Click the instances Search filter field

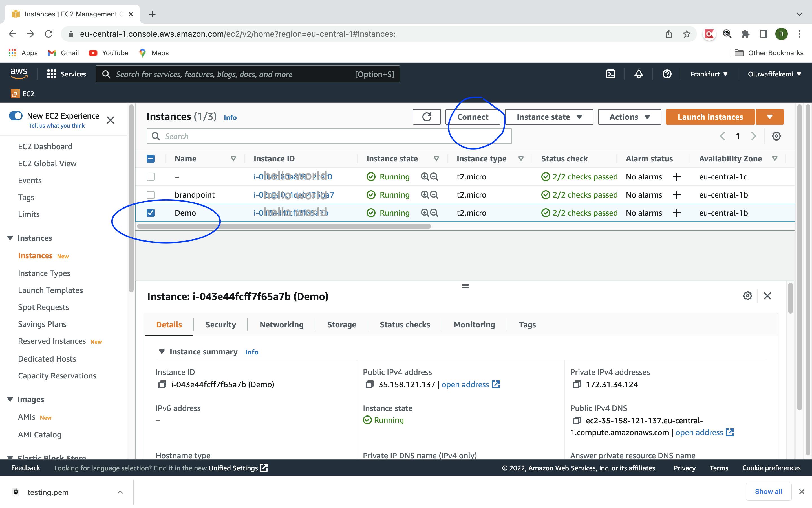click(329, 136)
